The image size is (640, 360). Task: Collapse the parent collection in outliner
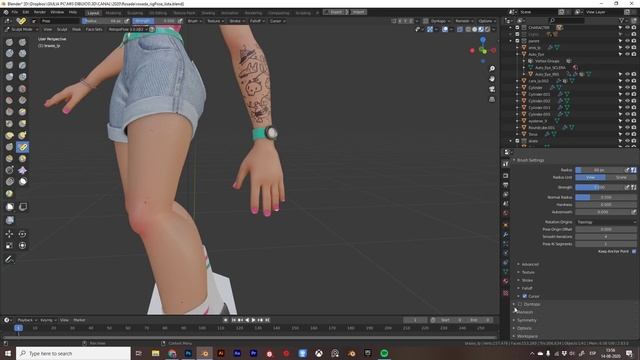[x=511, y=41]
